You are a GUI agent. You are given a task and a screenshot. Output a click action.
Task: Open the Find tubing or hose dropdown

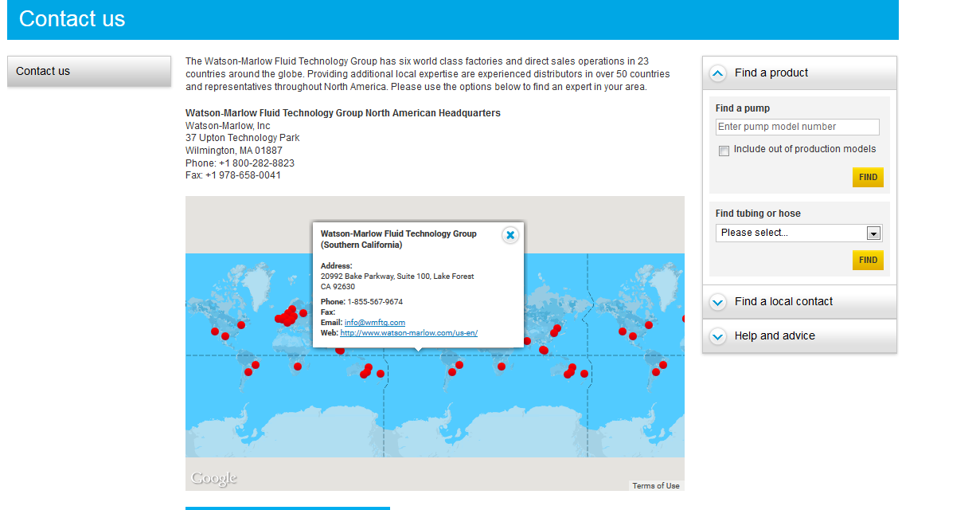pos(798,233)
